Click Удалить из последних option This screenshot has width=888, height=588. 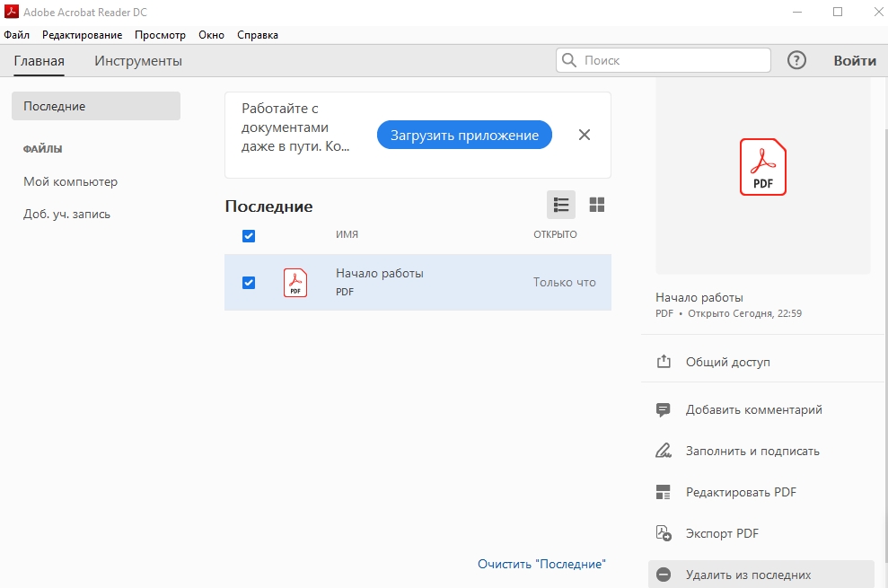tap(761, 575)
